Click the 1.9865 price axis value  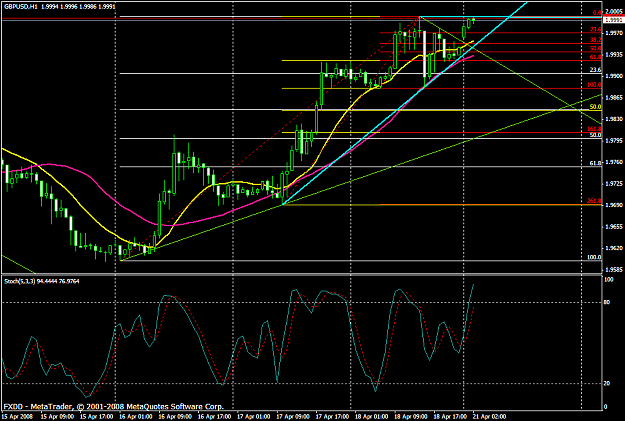(x=614, y=97)
